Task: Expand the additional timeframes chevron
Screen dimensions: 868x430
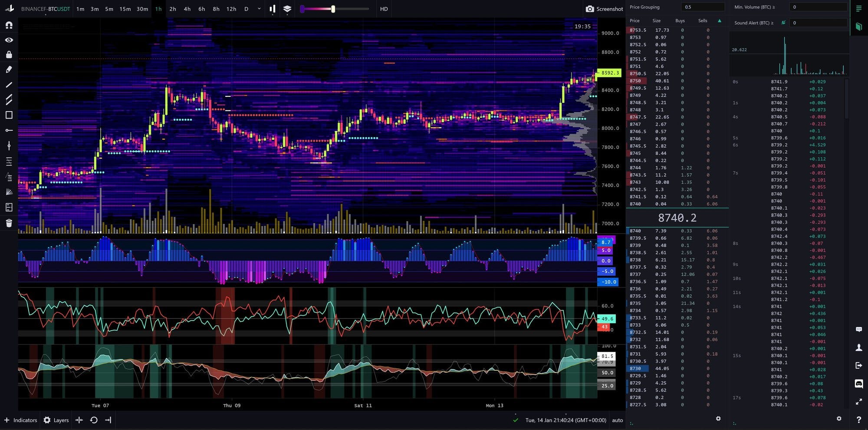Action: [x=259, y=9]
